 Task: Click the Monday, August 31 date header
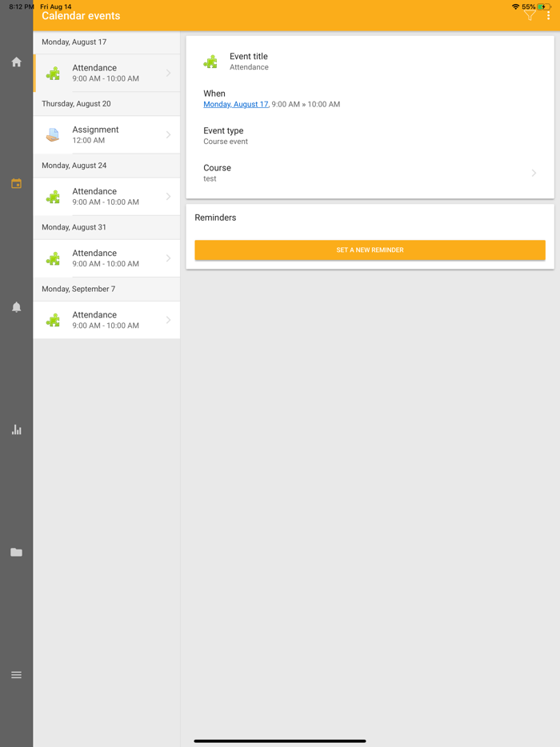click(74, 227)
